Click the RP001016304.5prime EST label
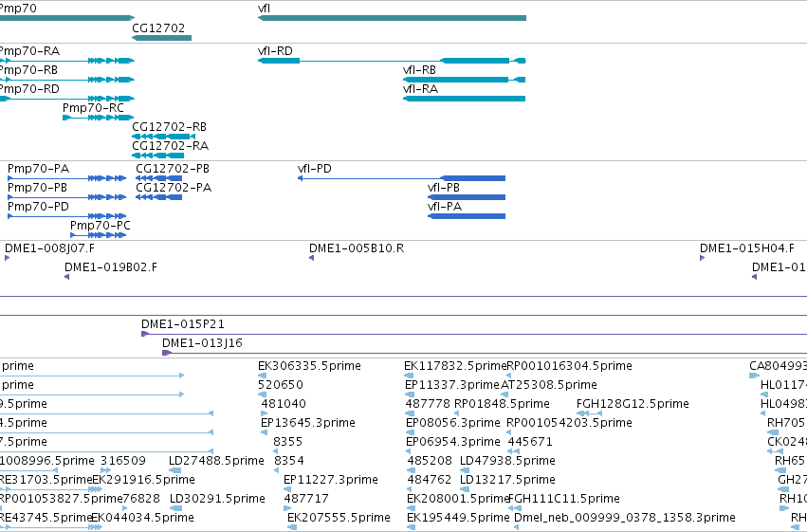Screen dimensions: 807x532 [570, 366]
